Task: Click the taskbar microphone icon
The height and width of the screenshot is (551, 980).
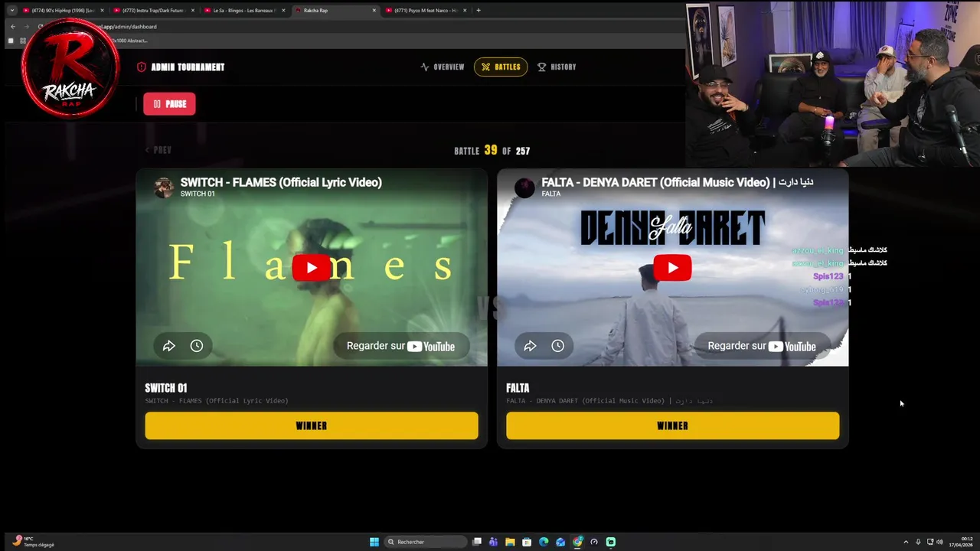Action: coord(918,542)
